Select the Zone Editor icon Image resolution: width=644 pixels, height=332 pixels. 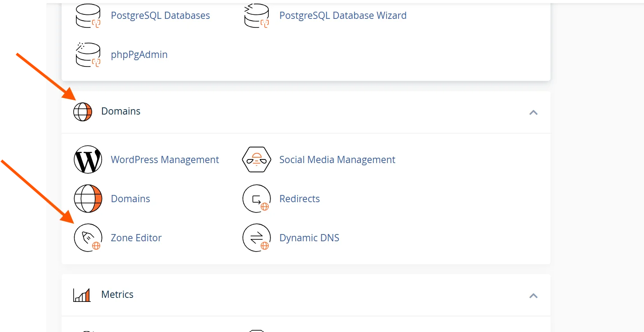click(x=88, y=237)
